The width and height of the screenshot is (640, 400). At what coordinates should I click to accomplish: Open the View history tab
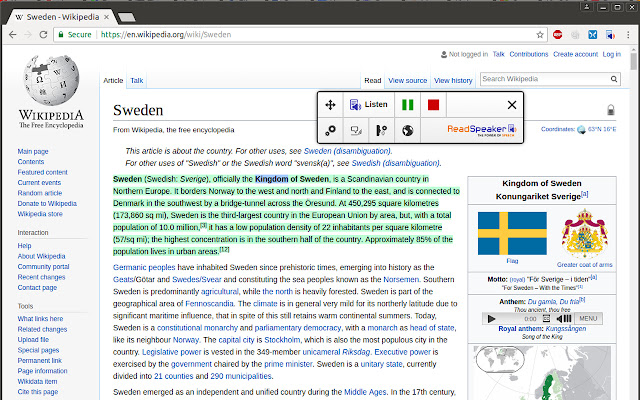point(453,80)
